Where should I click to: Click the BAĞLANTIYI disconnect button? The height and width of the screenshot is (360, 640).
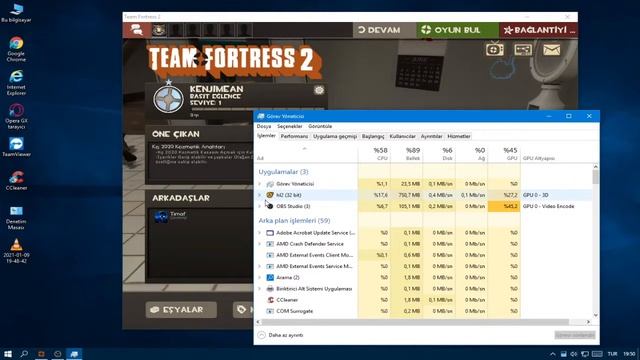(x=539, y=30)
